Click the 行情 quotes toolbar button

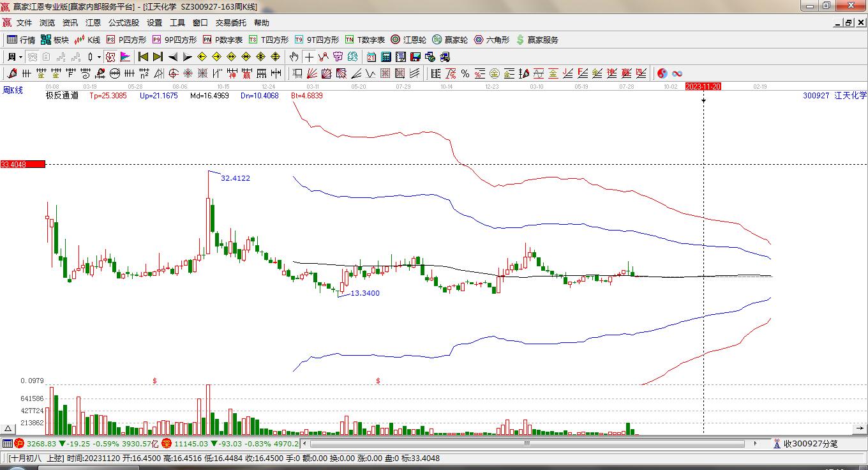(21, 40)
